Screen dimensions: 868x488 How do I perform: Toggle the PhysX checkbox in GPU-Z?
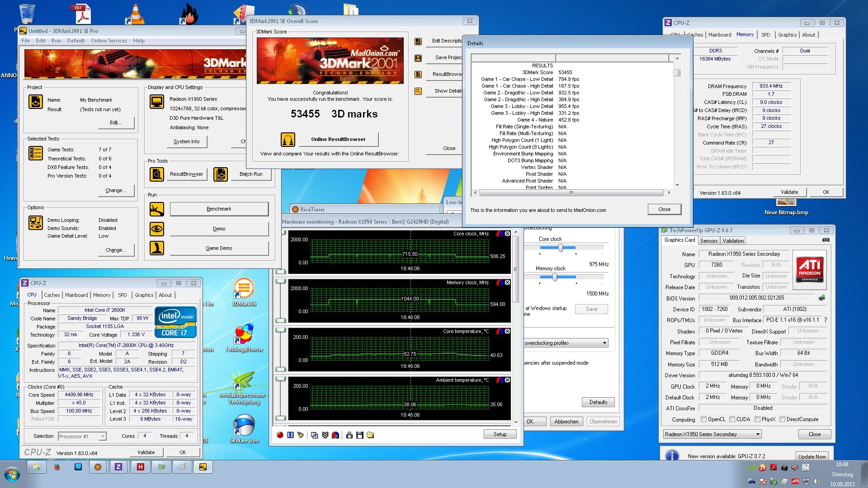[757, 419]
